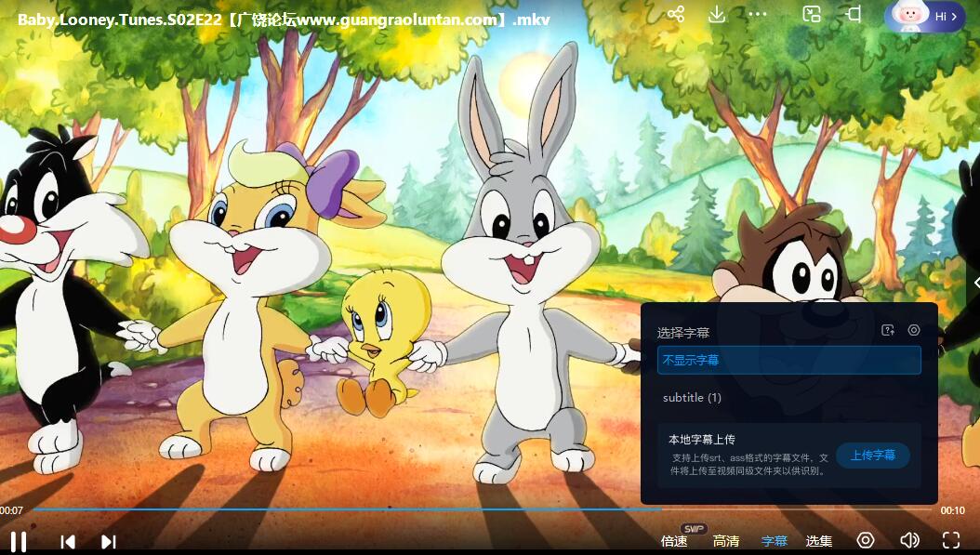Expand the right side panel arrow
This screenshot has height=555, width=980.
pyautogui.click(x=976, y=284)
